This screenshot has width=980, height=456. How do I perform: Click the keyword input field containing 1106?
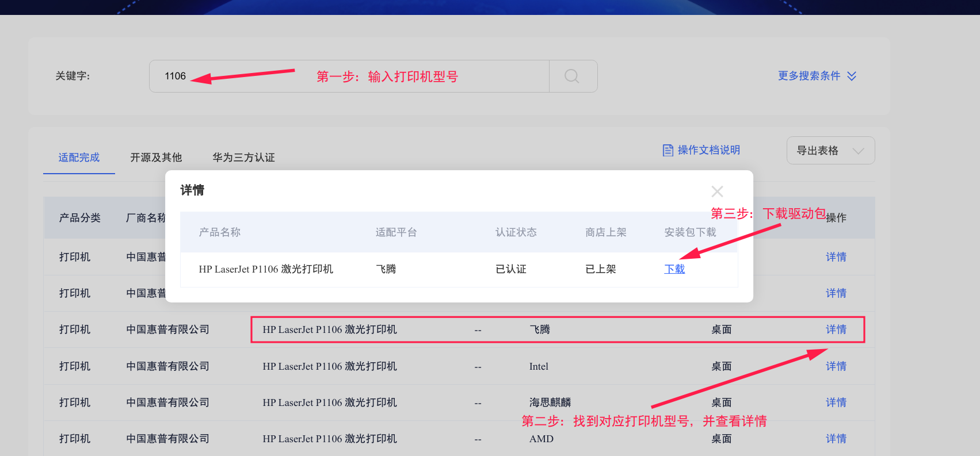click(349, 76)
